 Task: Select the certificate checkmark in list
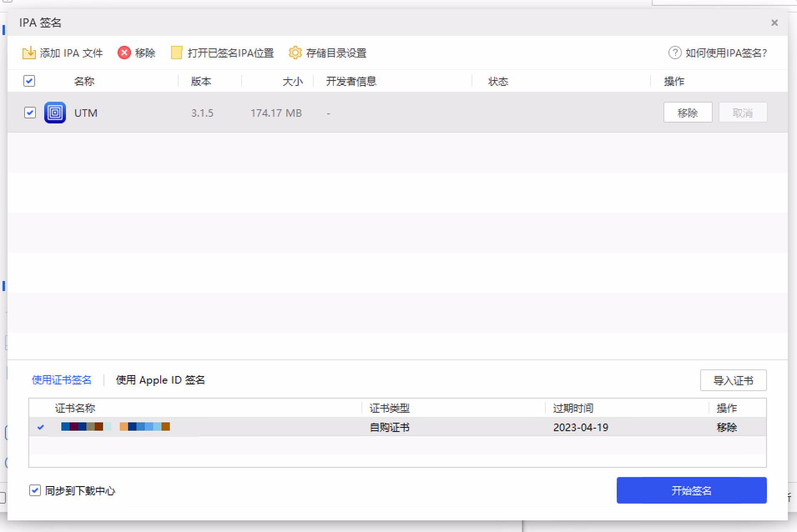point(41,427)
